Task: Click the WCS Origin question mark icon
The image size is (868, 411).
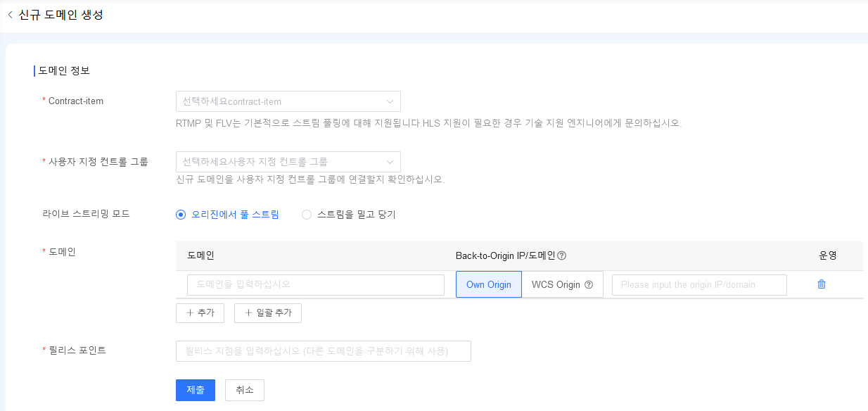Action: pyautogui.click(x=588, y=284)
